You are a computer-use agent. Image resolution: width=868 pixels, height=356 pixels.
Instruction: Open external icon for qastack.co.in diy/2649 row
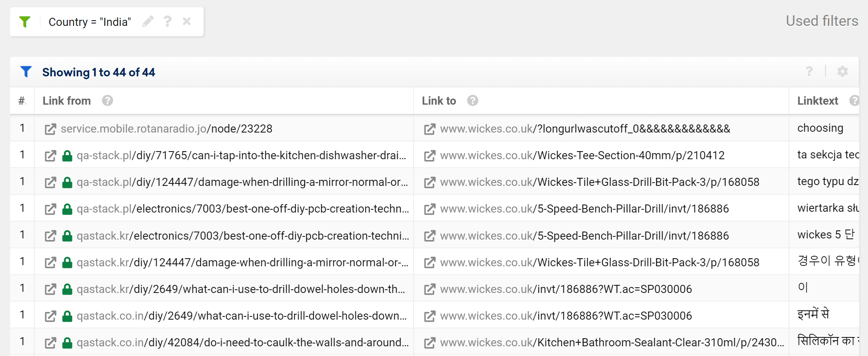point(50,316)
